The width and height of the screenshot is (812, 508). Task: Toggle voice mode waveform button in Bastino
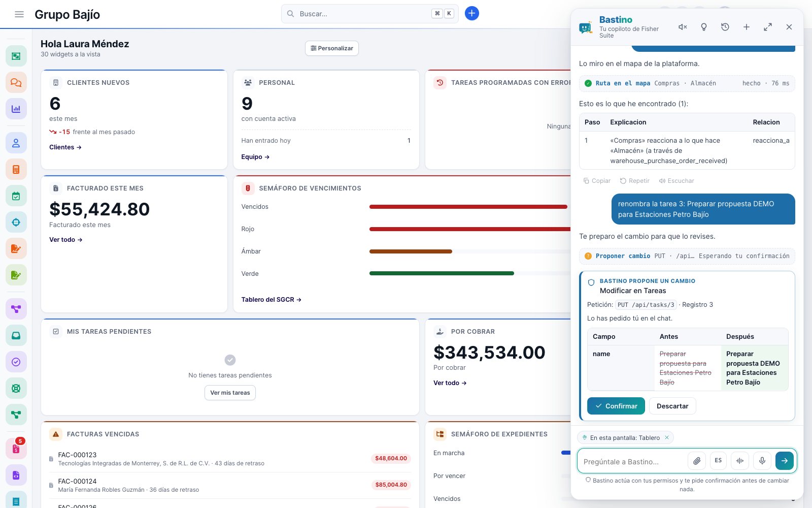740,461
